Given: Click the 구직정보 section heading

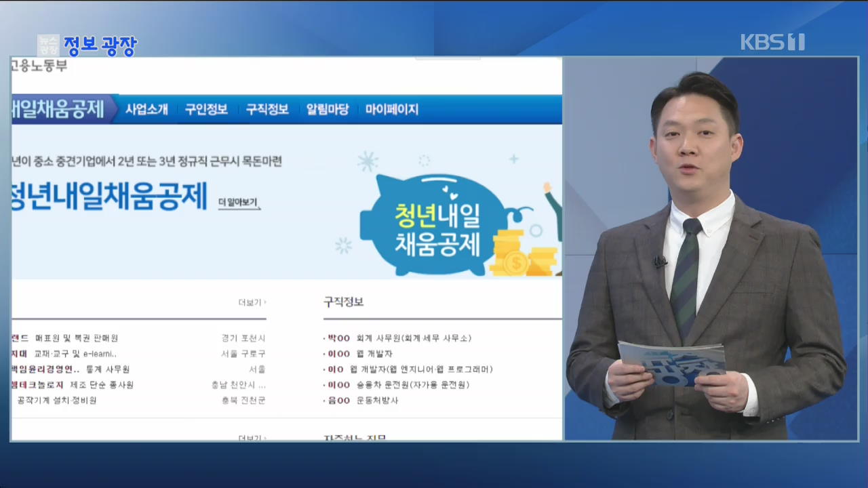Looking at the screenshot, I should point(344,302).
